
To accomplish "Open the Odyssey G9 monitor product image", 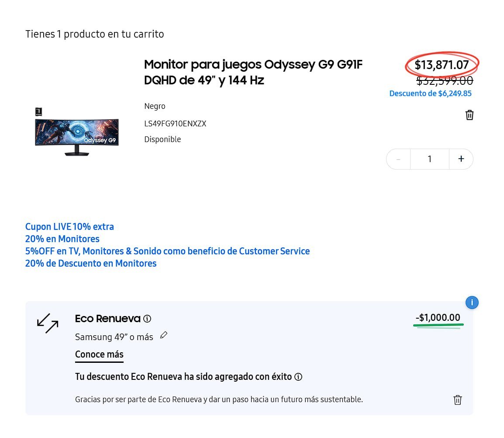I will point(77,137).
